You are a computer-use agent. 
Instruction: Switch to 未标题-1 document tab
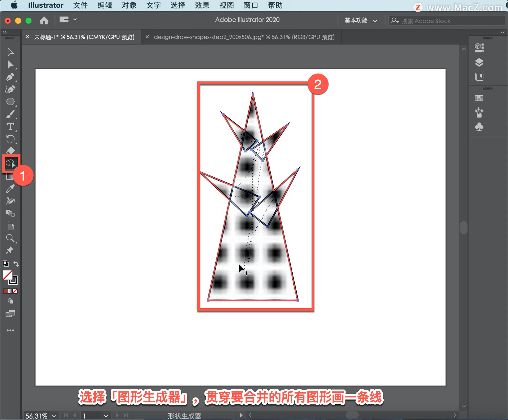[84, 37]
